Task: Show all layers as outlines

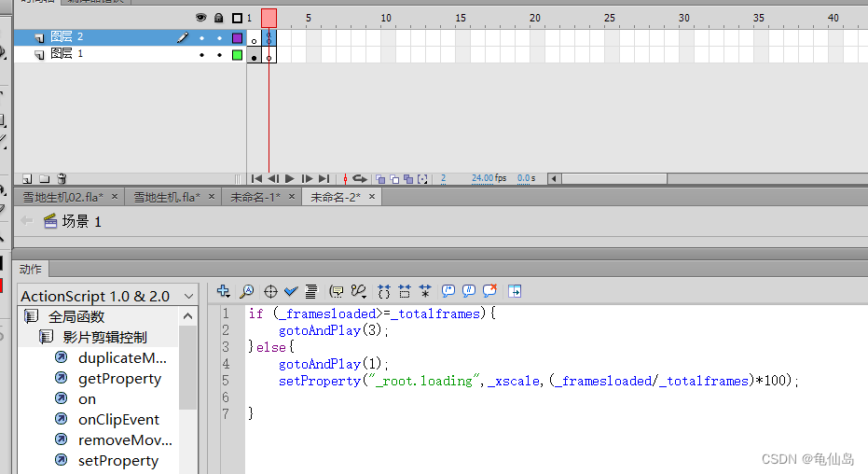Action: point(237,19)
